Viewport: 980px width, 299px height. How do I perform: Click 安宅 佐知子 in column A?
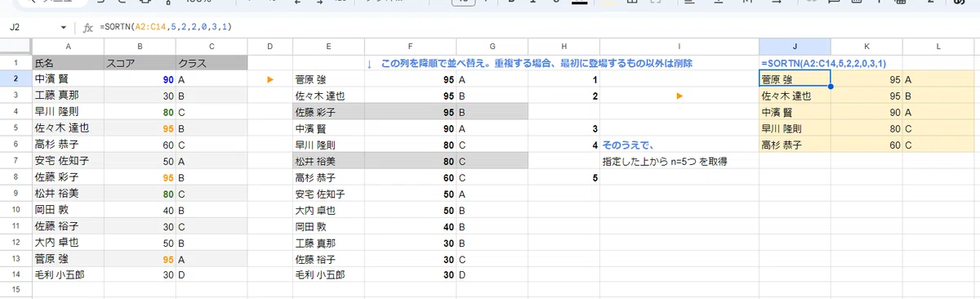(68, 161)
